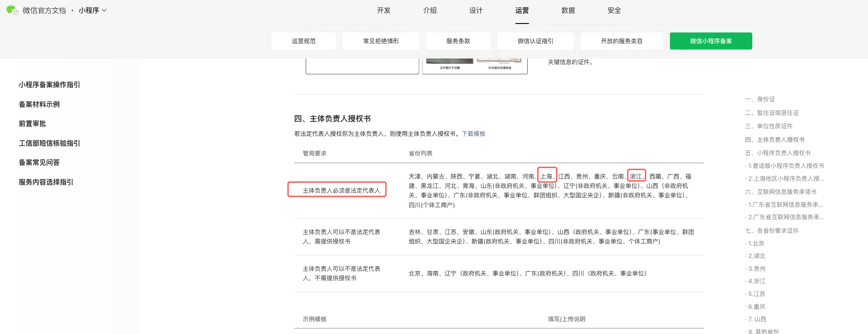Open 备案材料示例 in sidebar
868x334 pixels.
pyautogui.click(x=39, y=104)
